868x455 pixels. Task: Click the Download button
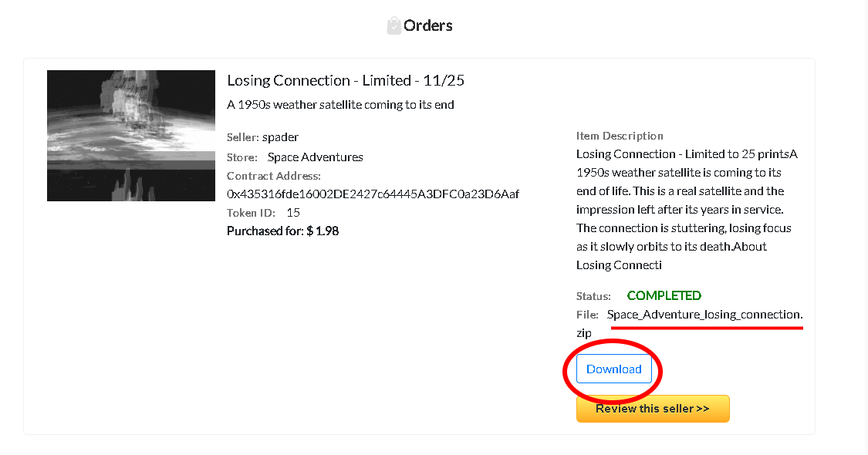click(614, 369)
